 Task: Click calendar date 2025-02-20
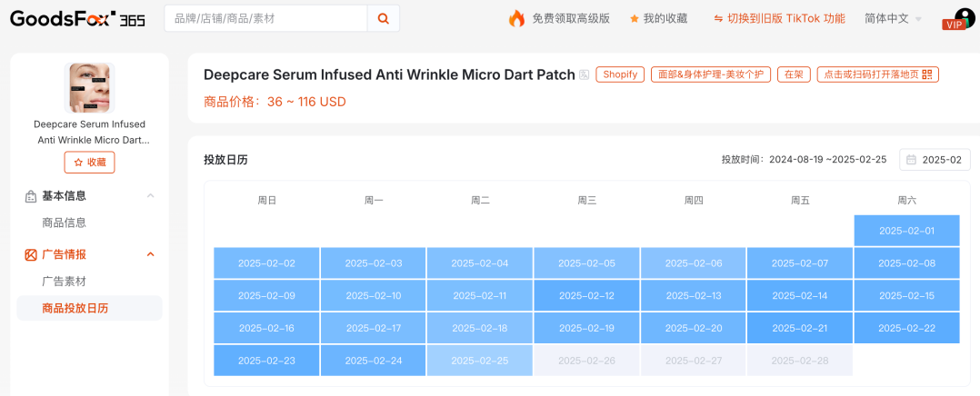point(693,328)
